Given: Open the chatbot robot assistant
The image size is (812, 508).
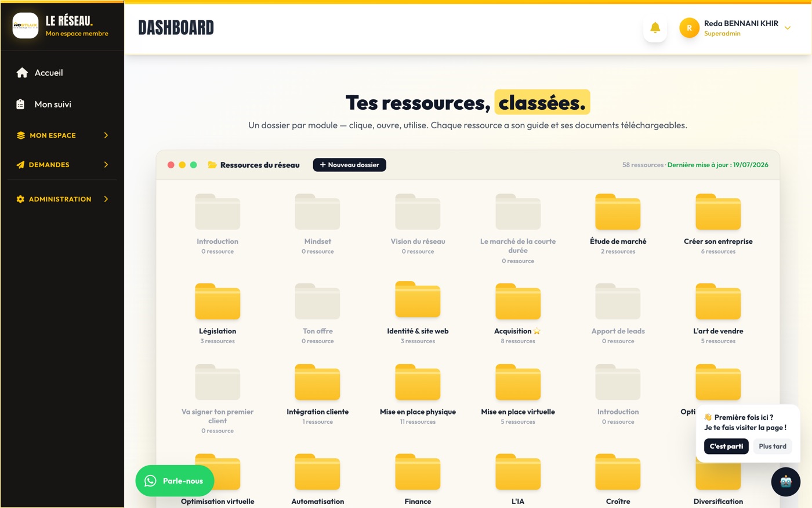Looking at the screenshot, I should tap(786, 481).
